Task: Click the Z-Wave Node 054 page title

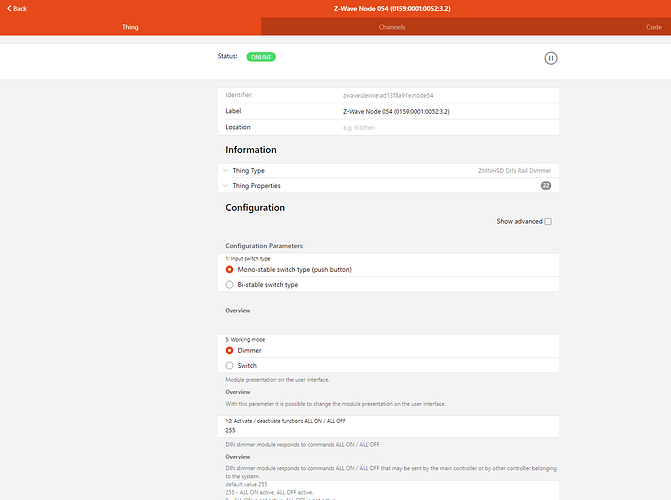Action: (392, 9)
